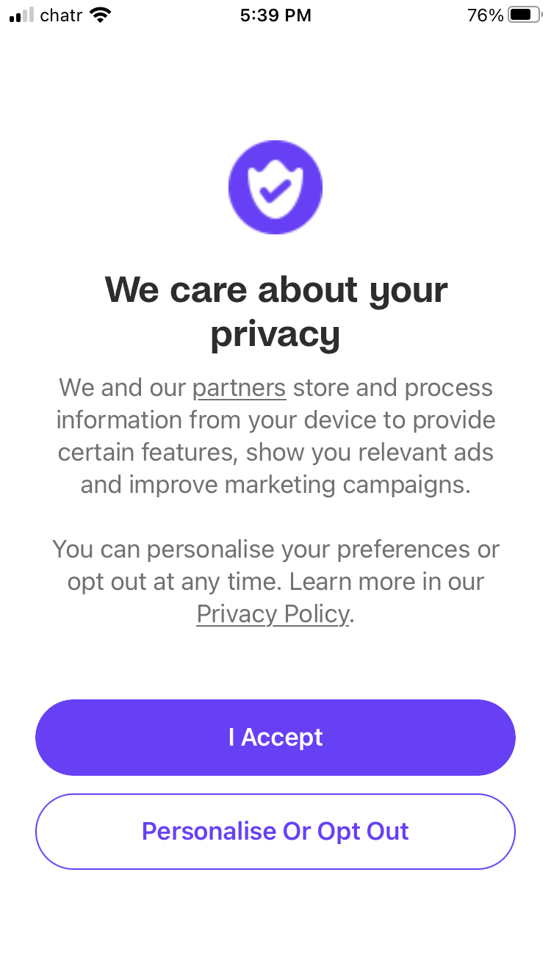Open the partners link
Viewport: 551px width, 980px height.
[x=239, y=388]
